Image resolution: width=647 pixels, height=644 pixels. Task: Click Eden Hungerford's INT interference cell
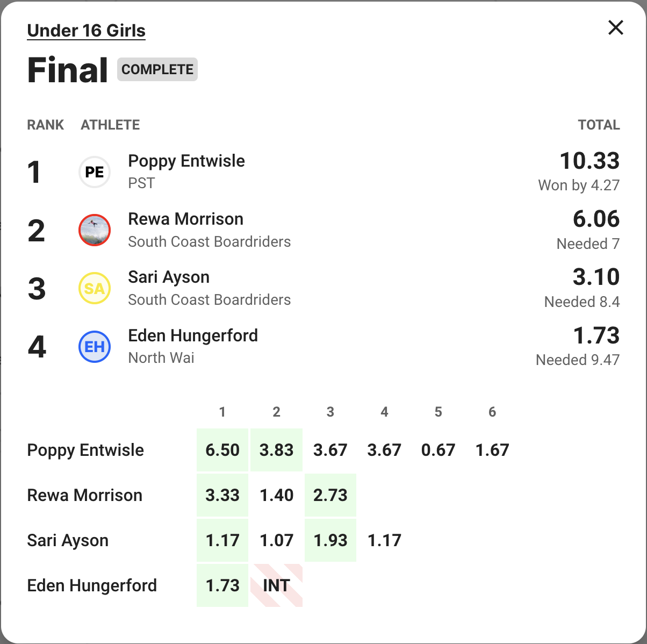[x=276, y=585]
